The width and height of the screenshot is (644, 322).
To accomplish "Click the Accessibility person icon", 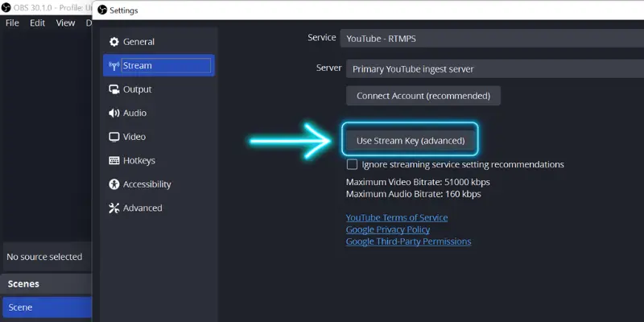I will [114, 184].
